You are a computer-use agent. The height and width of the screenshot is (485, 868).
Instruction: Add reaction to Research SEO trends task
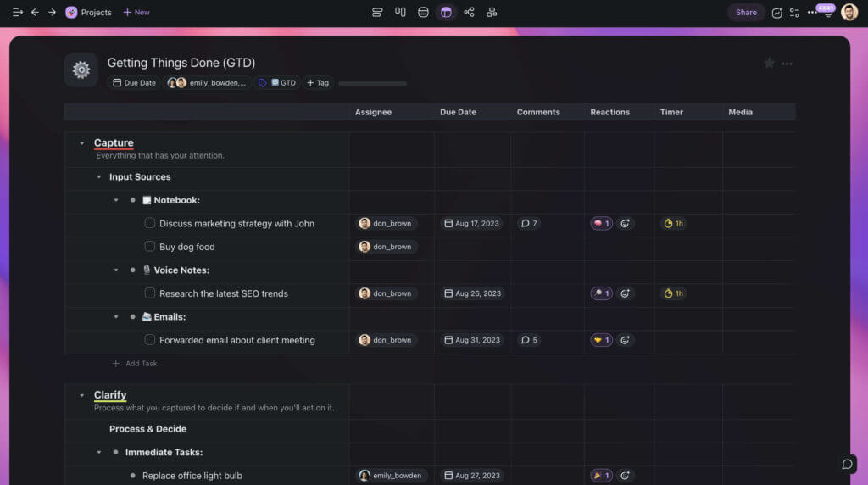coord(625,293)
